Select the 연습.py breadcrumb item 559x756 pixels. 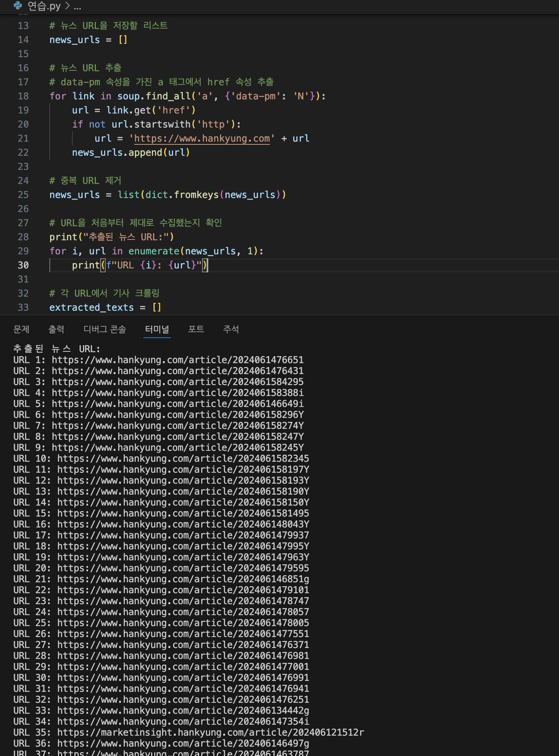44,6
